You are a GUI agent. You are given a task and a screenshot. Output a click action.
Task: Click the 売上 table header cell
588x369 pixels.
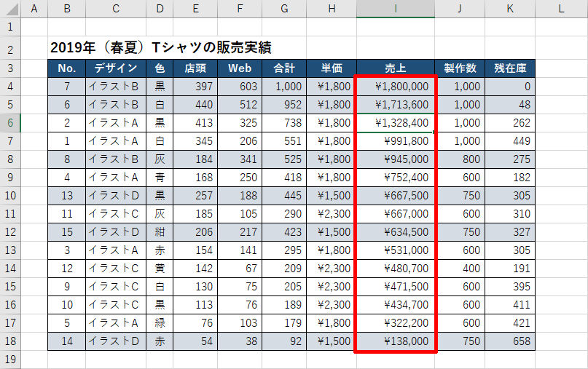tap(396, 68)
